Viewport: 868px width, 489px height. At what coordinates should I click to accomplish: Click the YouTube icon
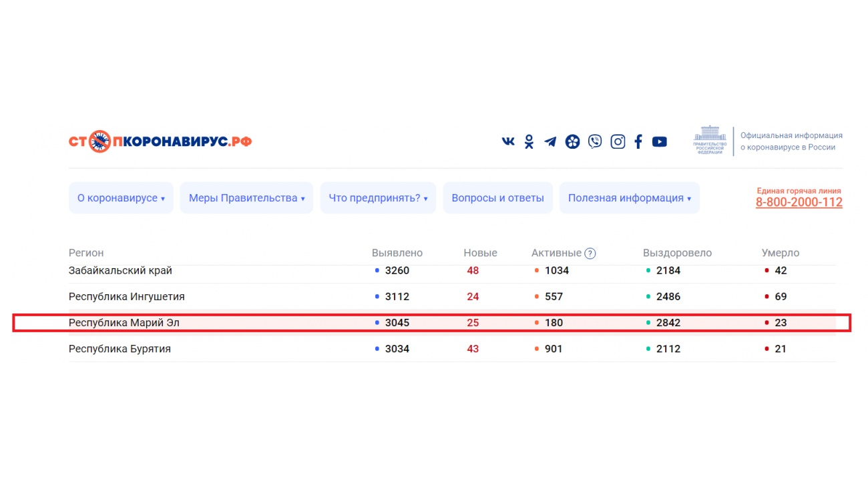659,141
